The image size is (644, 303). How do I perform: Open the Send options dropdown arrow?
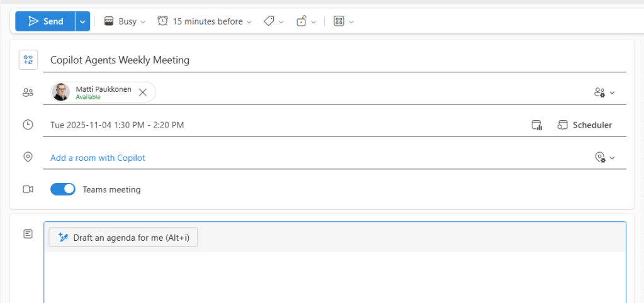[x=82, y=21]
